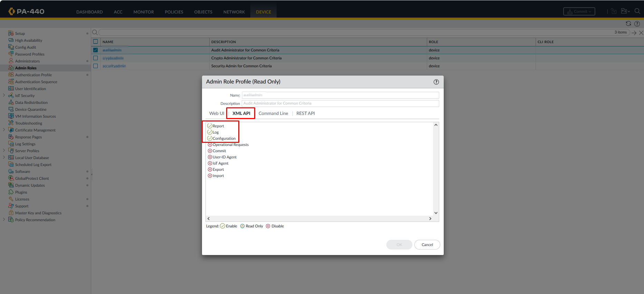Open Response Pages icon

point(11,137)
